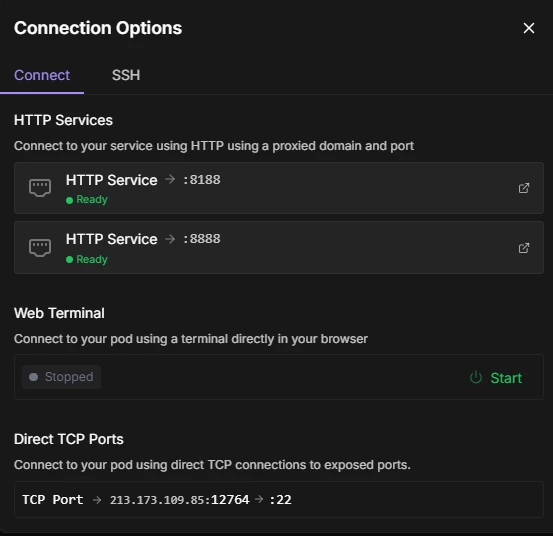Switch to the Connect tab

click(x=42, y=75)
